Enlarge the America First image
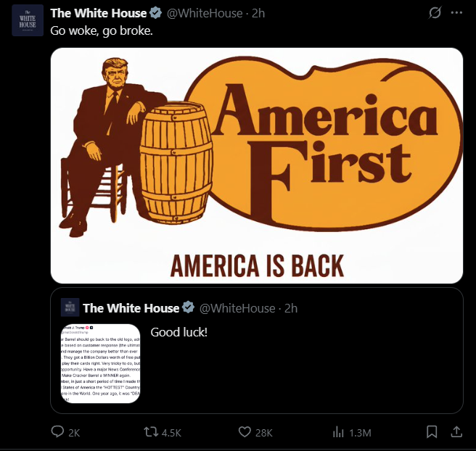This screenshot has height=451, width=476. pyautogui.click(x=257, y=165)
